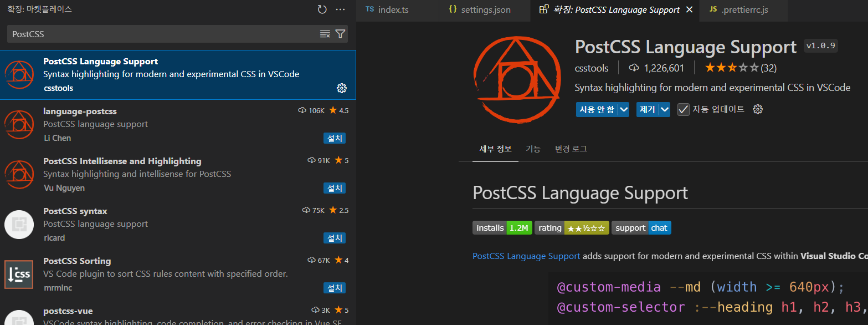The height and width of the screenshot is (325, 868).
Task: Install the PostCSS Sorting extension
Action: pos(335,288)
